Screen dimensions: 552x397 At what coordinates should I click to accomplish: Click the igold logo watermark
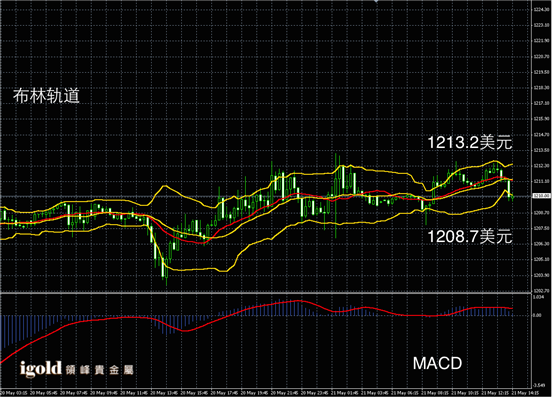point(40,368)
